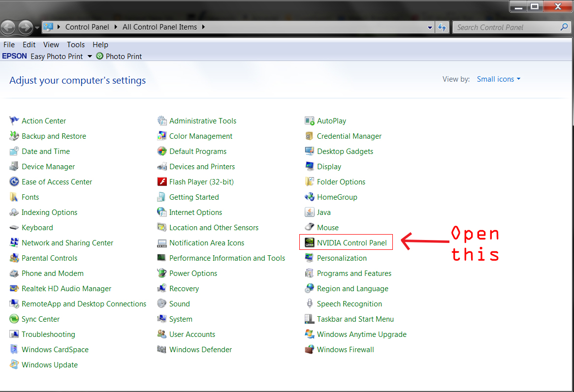This screenshot has height=392, width=574.
Task: Click the Action Center flag icon
Action: [x=14, y=121]
